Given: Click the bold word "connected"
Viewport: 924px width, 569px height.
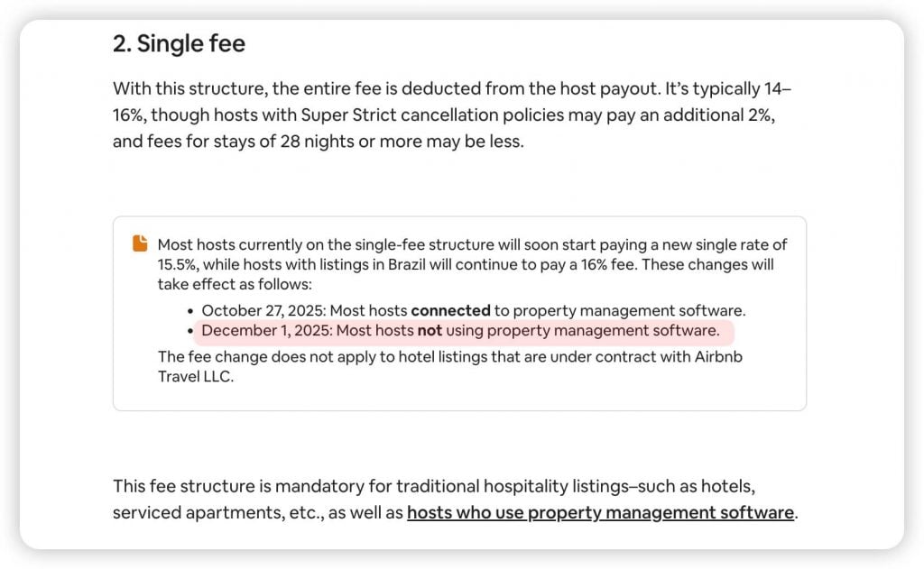Looking at the screenshot, I should point(451,310).
